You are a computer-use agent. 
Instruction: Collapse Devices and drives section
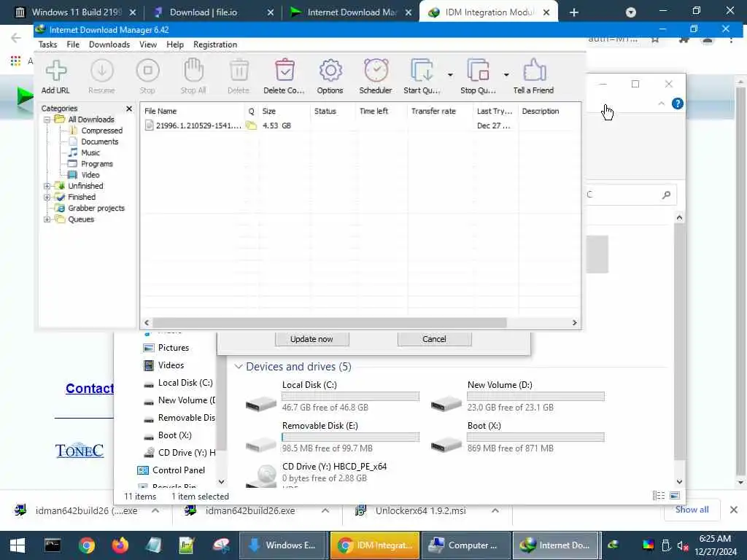pyautogui.click(x=239, y=367)
